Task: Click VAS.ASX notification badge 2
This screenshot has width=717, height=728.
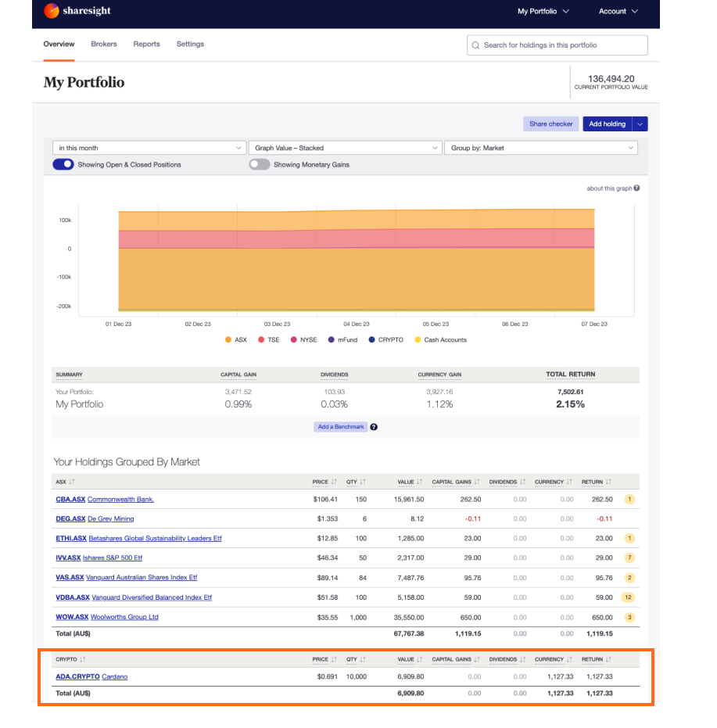Action: [x=629, y=578]
